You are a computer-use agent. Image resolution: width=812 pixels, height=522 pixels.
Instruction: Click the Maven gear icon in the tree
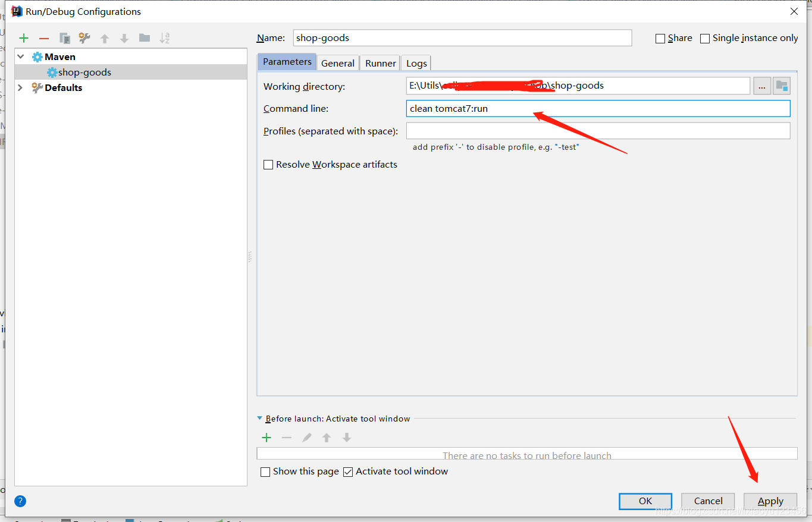[x=37, y=57]
